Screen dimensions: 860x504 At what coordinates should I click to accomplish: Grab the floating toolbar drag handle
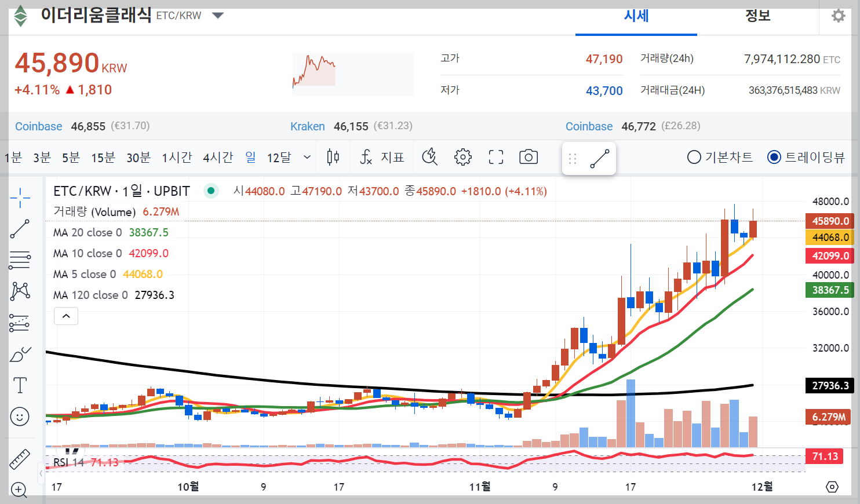573,158
